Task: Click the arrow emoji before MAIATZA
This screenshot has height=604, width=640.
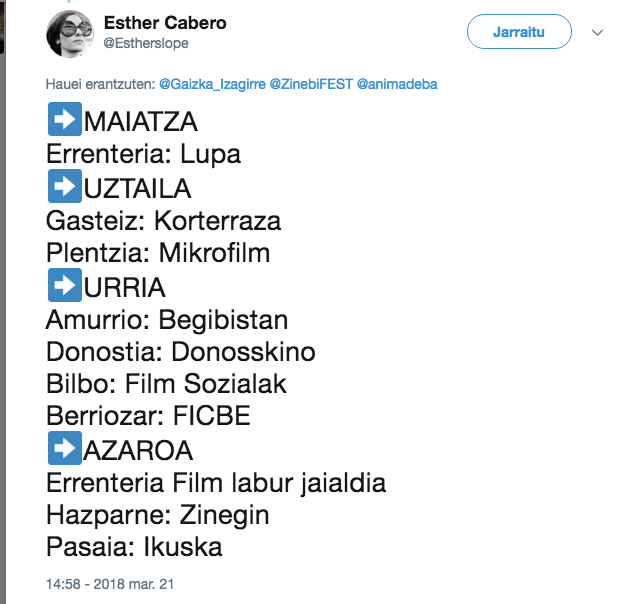Action: 65,122
